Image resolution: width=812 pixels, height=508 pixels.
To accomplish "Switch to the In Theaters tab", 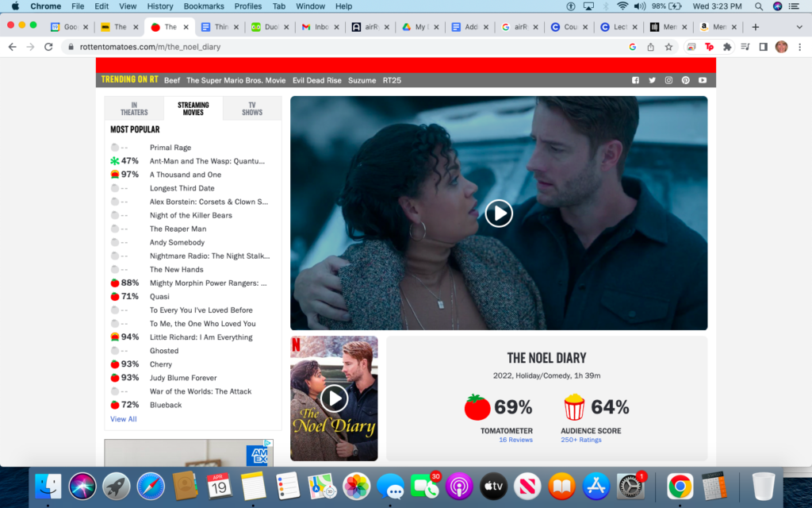I will click(134, 108).
